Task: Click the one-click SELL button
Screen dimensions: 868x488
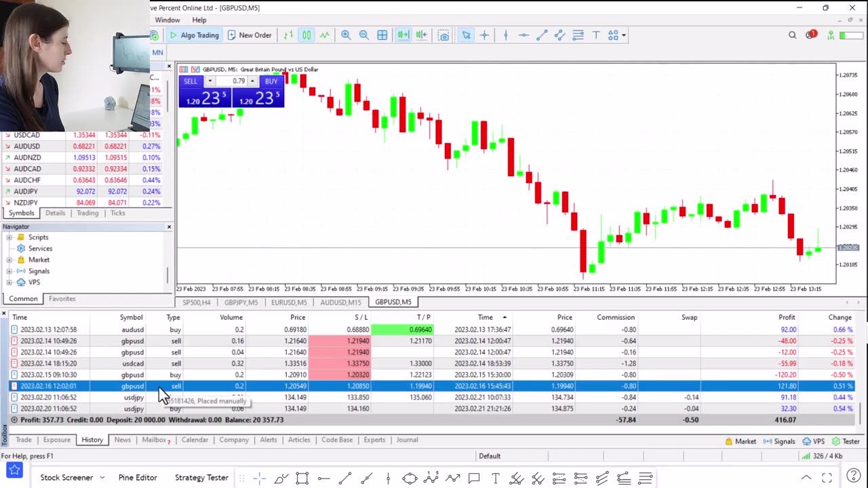Action: pyautogui.click(x=191, y=81)
